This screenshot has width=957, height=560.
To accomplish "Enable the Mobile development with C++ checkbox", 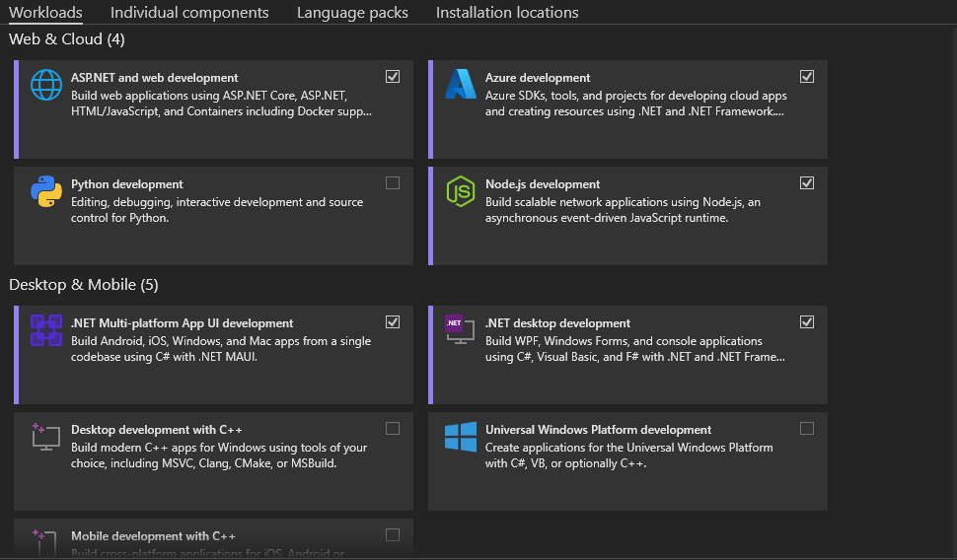I will tap(393, 534).
